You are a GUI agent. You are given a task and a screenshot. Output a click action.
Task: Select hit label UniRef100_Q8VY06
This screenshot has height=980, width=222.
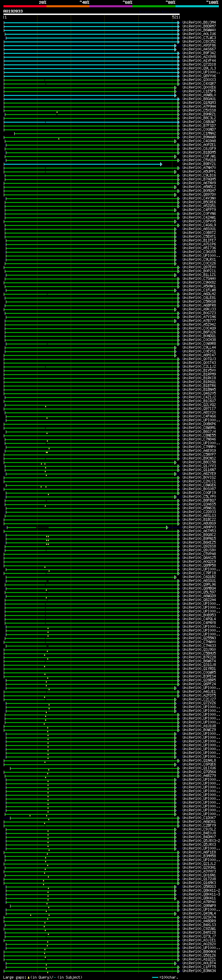[199, 76]
